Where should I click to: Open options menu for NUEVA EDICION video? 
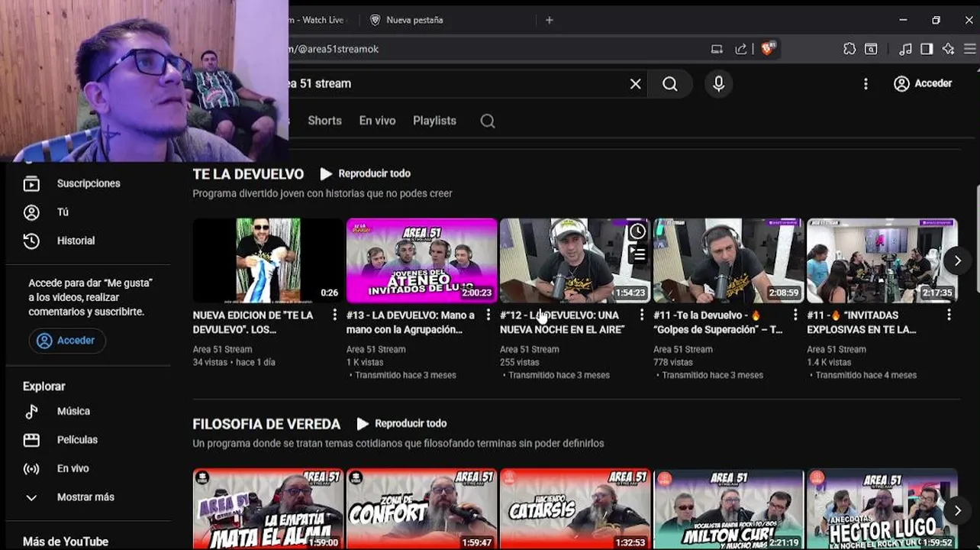pos(334,315)
